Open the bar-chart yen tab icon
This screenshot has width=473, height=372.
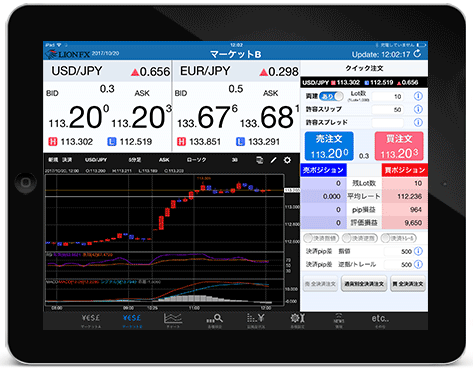point(256,321)
